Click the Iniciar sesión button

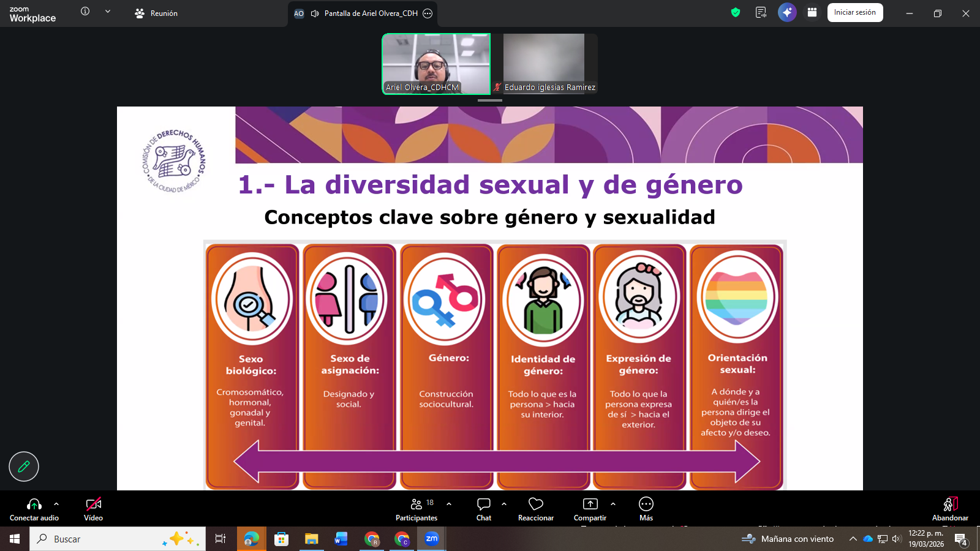tap(855, 12)
